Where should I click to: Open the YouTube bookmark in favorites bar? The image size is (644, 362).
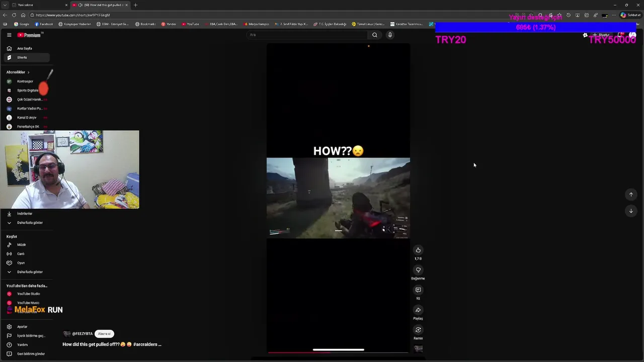(190, 24)
